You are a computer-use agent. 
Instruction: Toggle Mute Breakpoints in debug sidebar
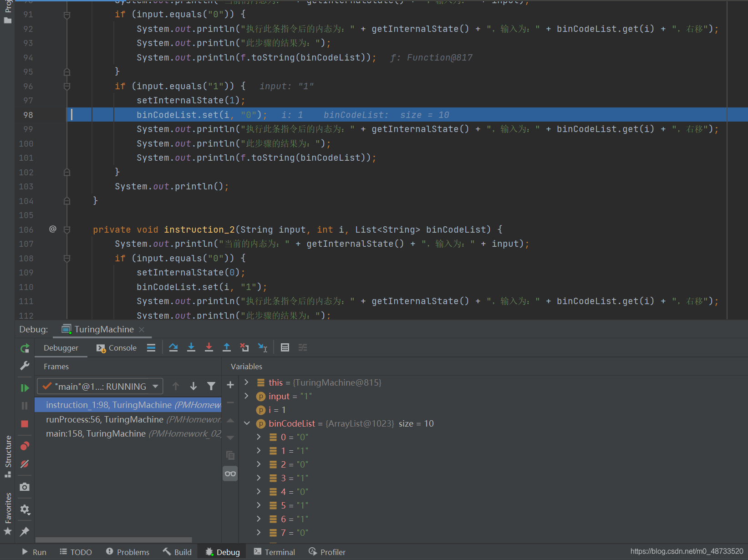(25, 464)
